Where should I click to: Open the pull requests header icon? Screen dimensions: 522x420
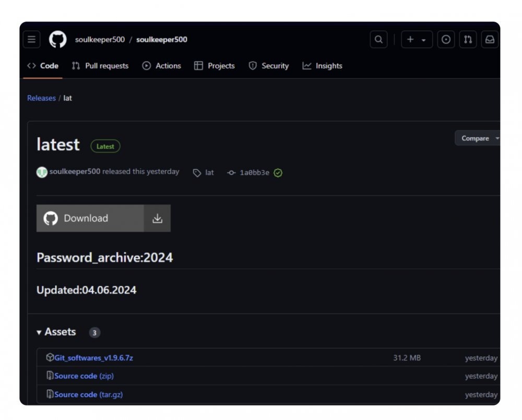[x=468, y=40]
